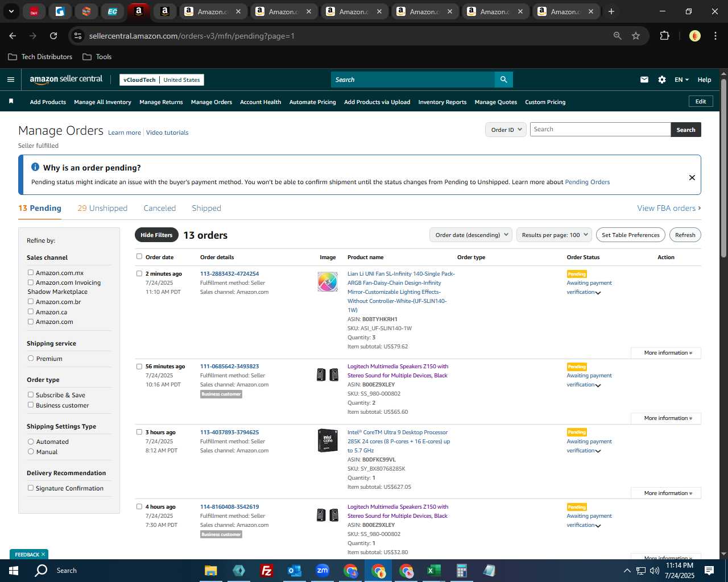Check the Amazon.com.mx sales channel filter
Screen dimensions: 728x582
pos(31,272)
